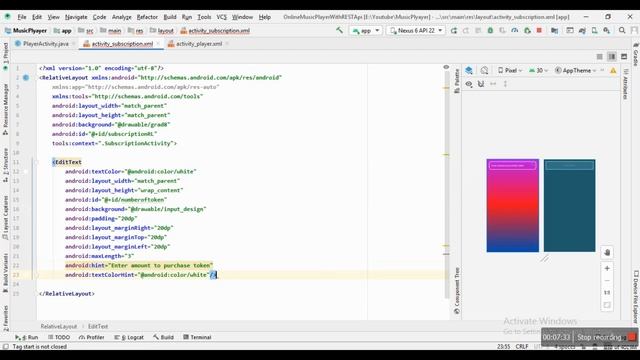Click Attach Debugger to Android Process icon

527,31
